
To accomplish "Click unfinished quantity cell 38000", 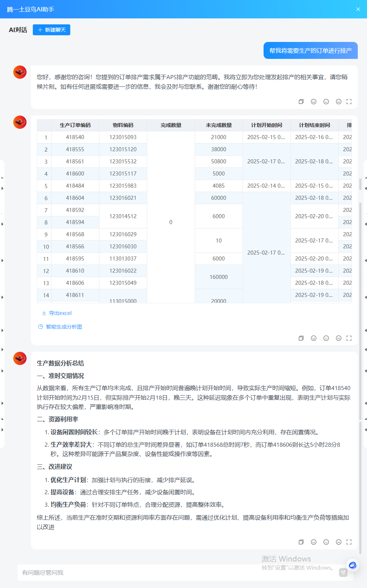I will coord(219,149).
